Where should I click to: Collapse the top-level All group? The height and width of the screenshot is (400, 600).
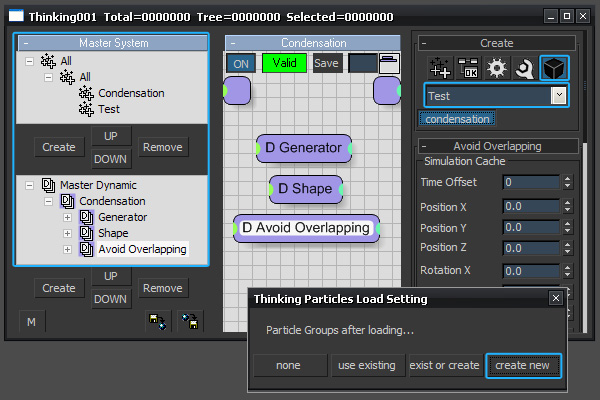29,61
